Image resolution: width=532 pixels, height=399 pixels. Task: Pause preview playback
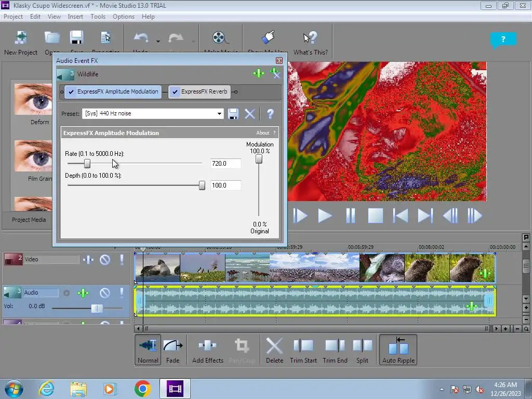(x=351, y=216)
